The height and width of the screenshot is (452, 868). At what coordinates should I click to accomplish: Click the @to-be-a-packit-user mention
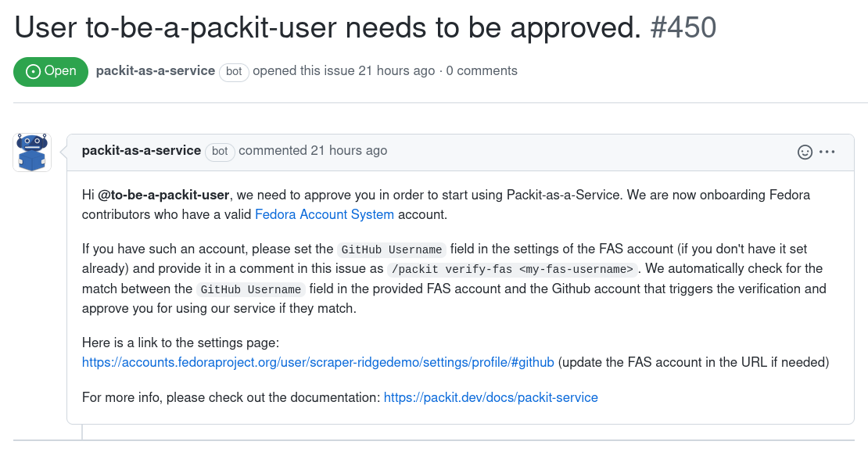164,195
